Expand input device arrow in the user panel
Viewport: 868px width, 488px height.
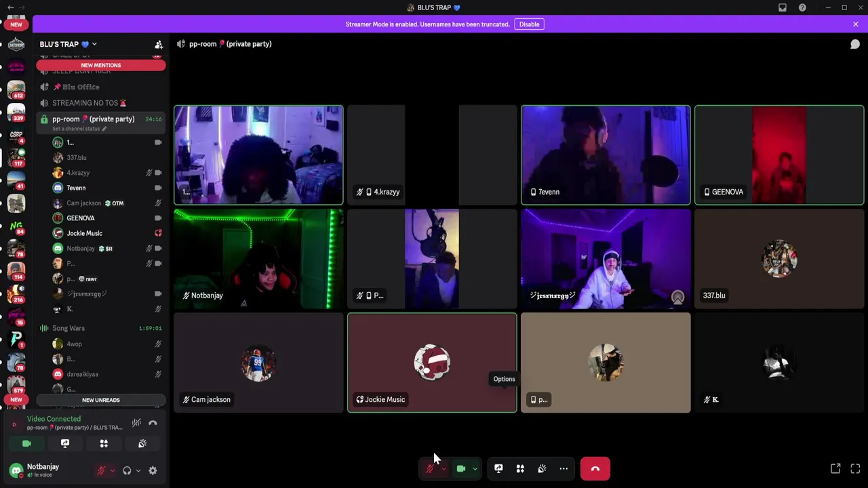coord(112,470)
